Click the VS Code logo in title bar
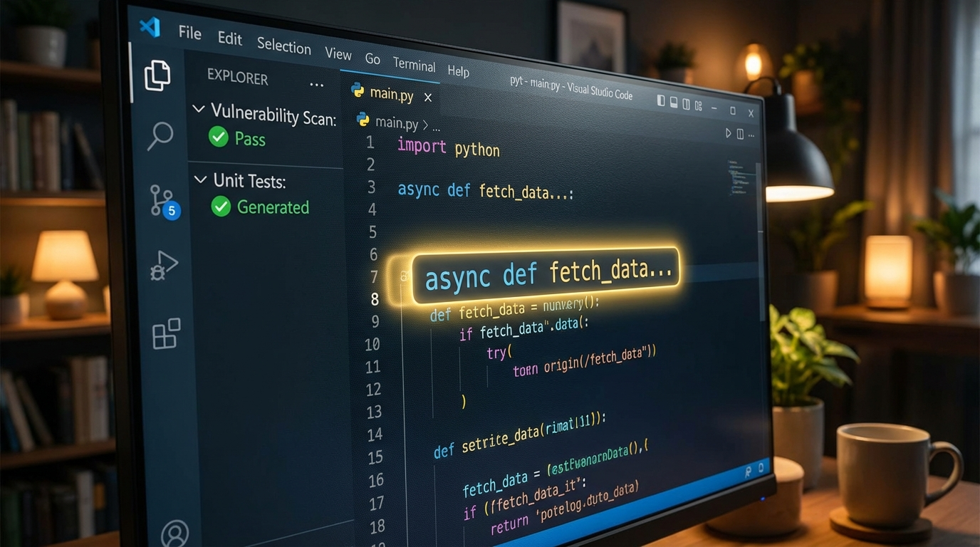The width and height of the screenshot is (980, 547). coord(149,27)
